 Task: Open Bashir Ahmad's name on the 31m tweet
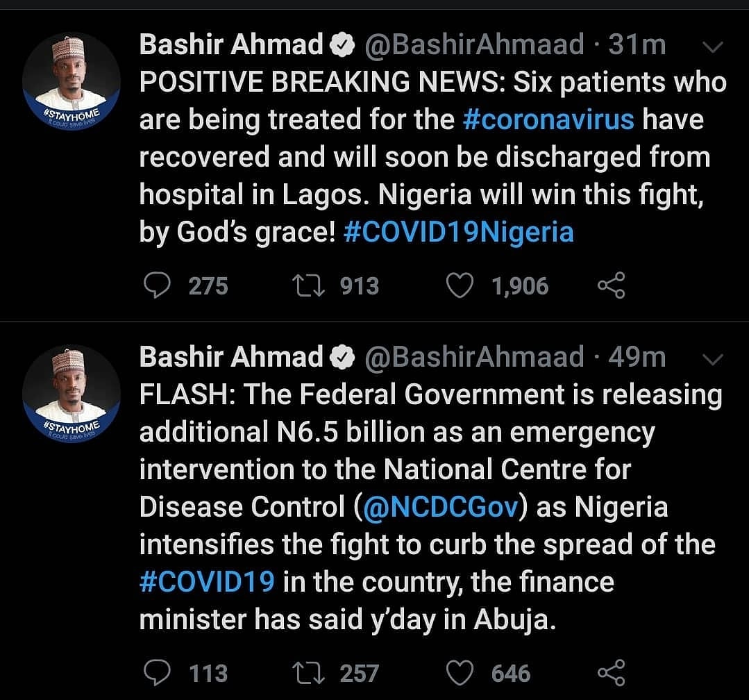[x=232, y=44]
